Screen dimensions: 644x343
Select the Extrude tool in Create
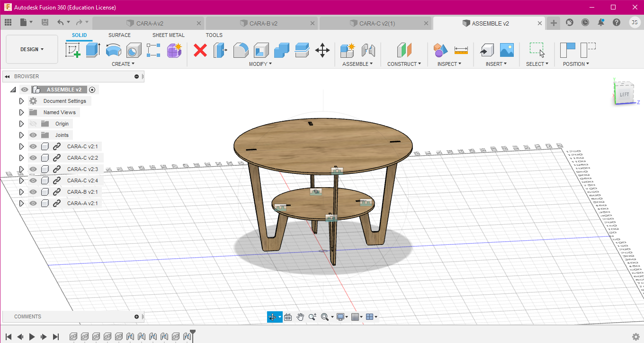[93, 50]
